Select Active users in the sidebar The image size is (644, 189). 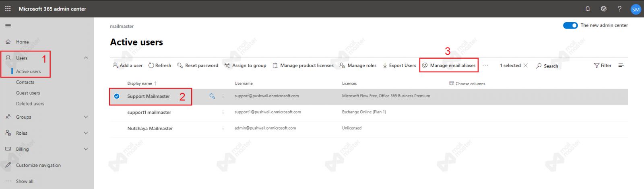pos(28,72)
